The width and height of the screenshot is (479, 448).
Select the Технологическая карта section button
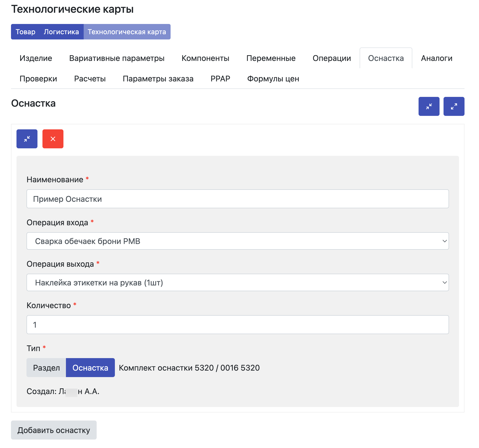tap(127, 32)
